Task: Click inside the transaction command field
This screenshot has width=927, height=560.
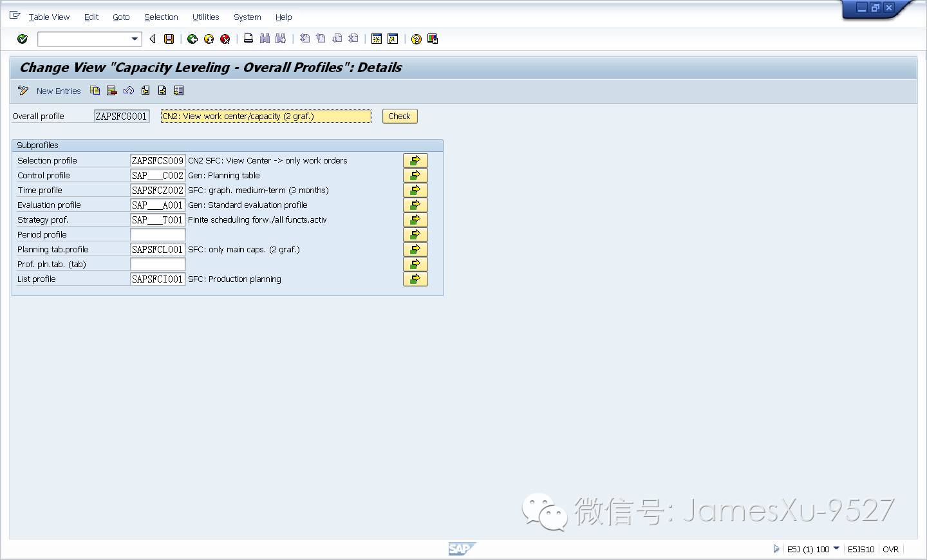Action: tap(84, 39)
